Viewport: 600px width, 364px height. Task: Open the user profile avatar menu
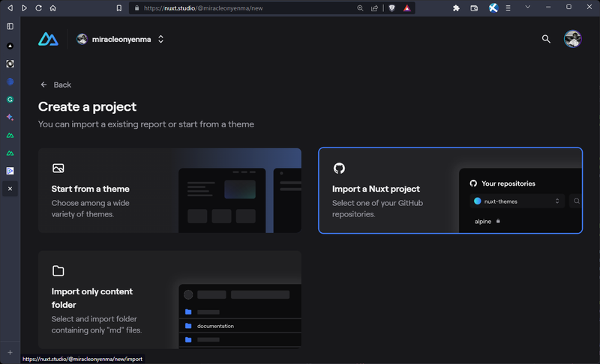(572, 39)
